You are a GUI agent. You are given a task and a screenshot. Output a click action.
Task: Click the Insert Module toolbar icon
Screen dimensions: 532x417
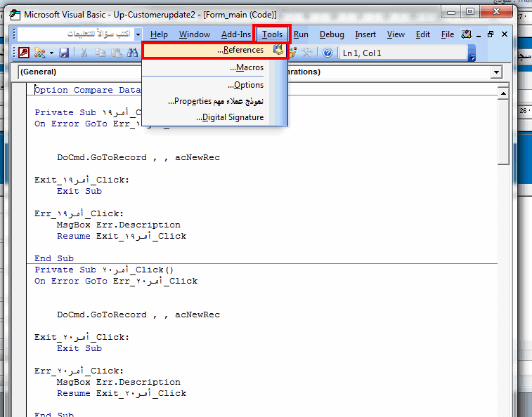click(39, 53)
